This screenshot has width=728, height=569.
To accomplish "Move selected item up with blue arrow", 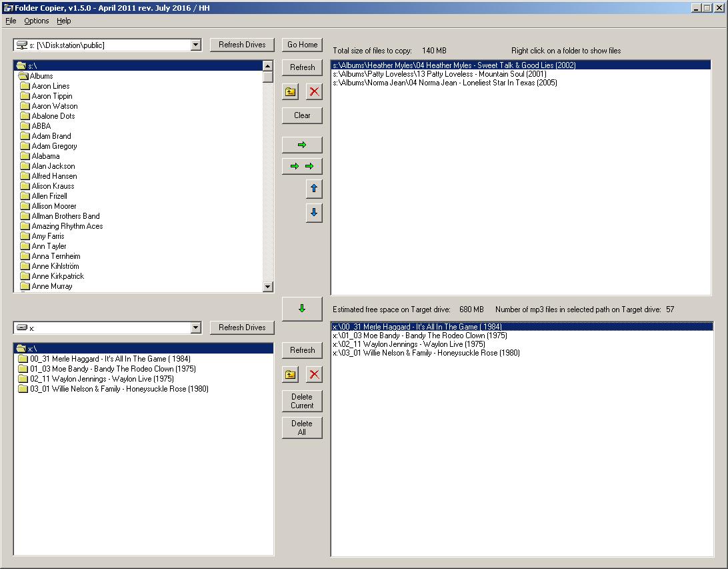I will [314, 189].
